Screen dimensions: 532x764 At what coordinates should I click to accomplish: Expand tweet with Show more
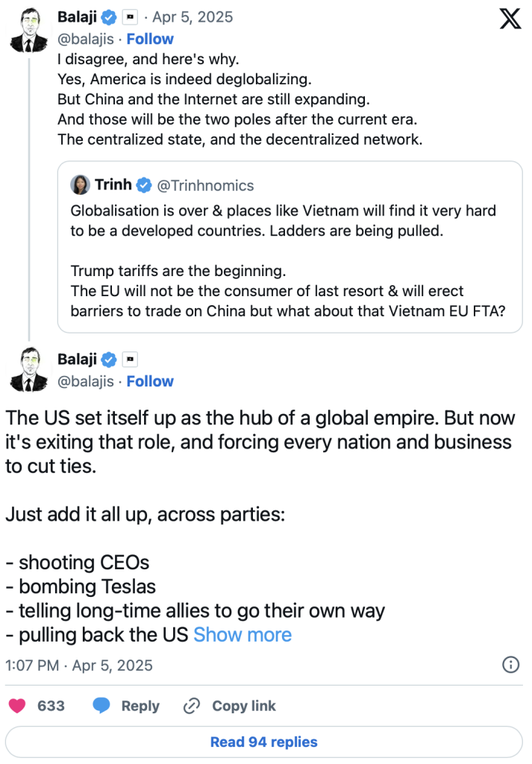pyautogui.click(x=242, y=635)
